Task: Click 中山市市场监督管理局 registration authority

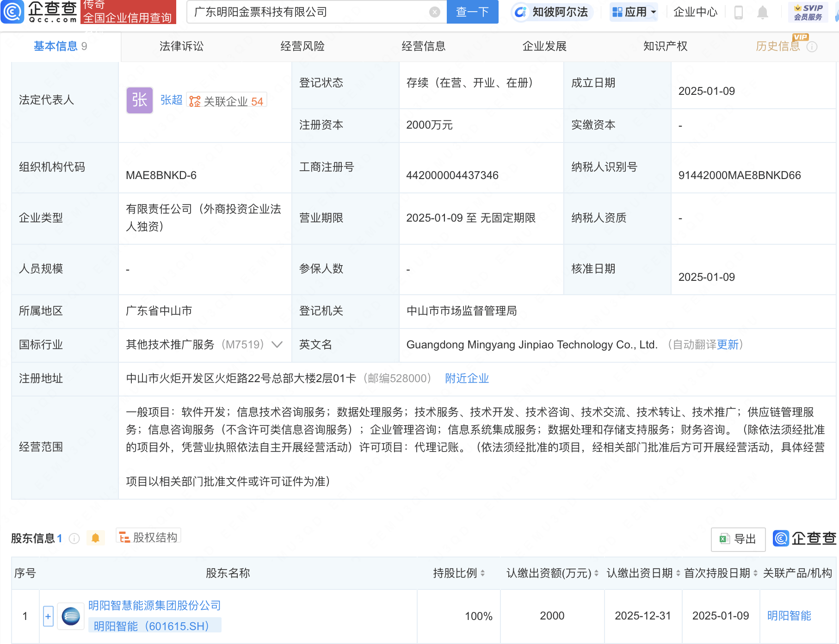Action: (x=462, y=311)
